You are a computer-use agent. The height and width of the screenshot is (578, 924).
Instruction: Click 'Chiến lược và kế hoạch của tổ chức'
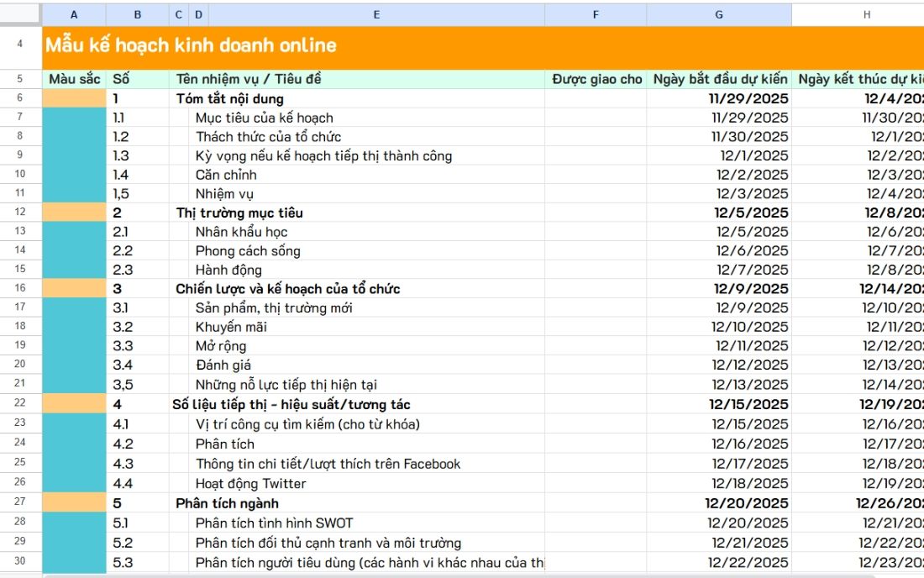(287, 289)
